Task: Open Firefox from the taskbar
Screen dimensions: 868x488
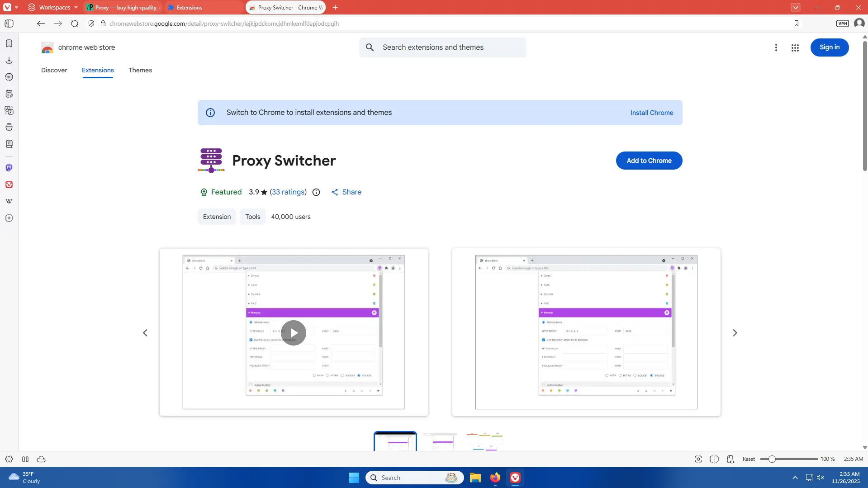Action: click(x=495, y=478)
